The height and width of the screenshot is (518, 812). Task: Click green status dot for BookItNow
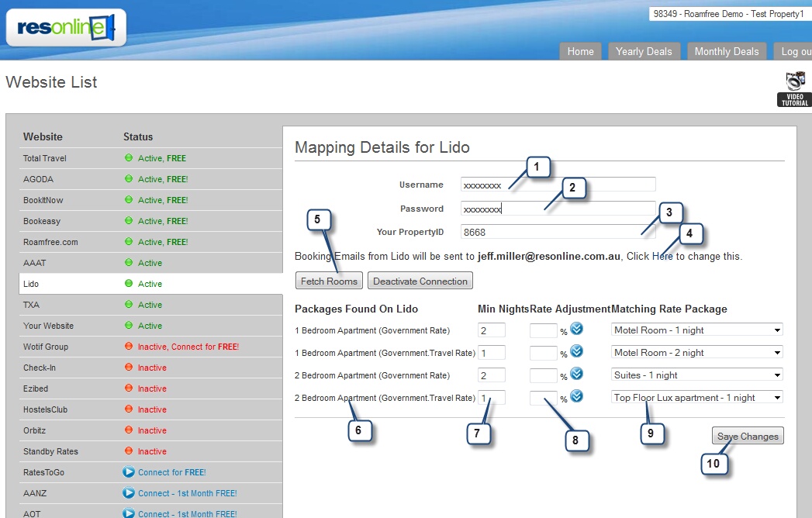129,199
